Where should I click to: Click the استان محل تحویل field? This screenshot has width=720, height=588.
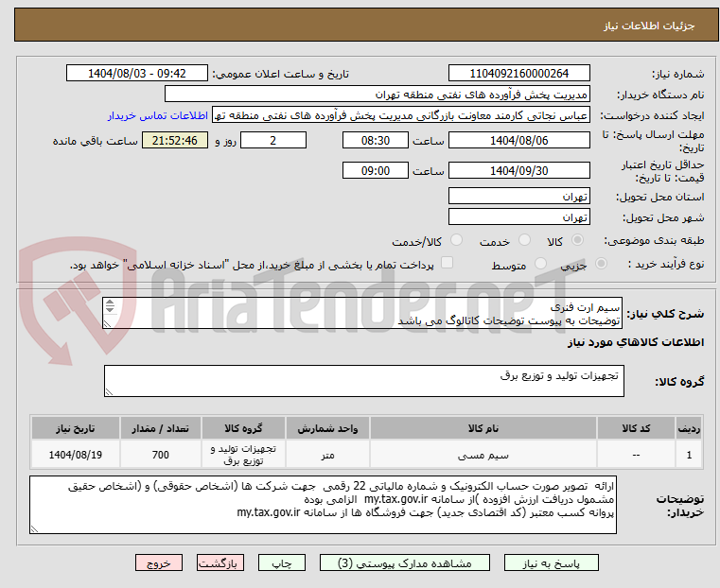[x=518, y=197]
